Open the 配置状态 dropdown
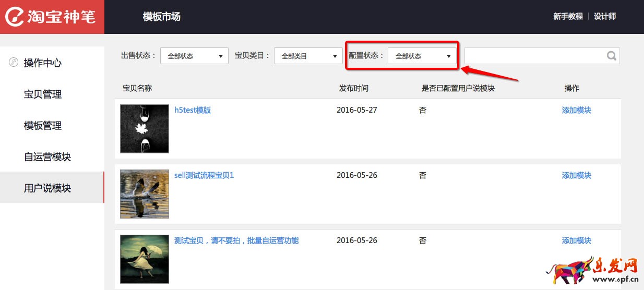 click(422, 56)
